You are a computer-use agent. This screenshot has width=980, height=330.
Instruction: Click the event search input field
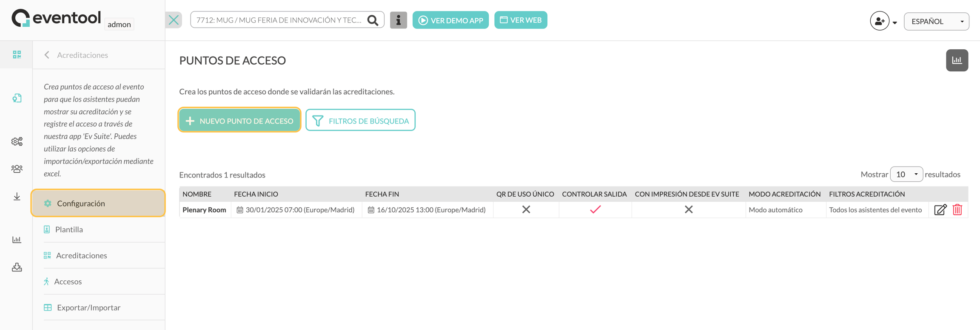(x=279, y=20)
